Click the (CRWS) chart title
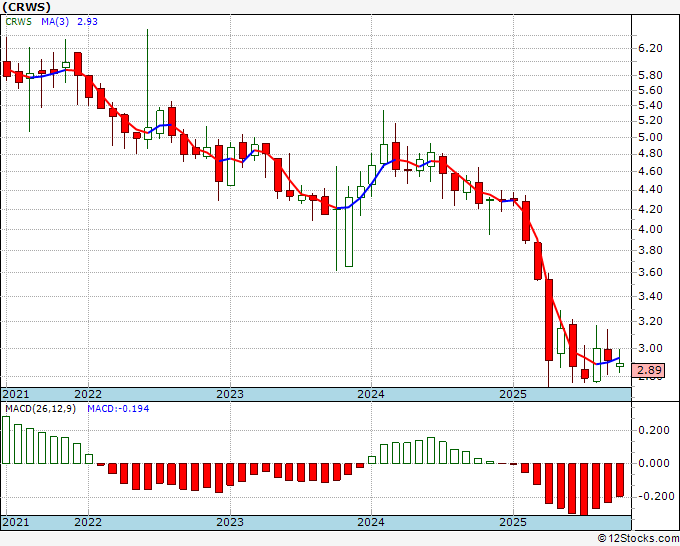 click(26, 7)
